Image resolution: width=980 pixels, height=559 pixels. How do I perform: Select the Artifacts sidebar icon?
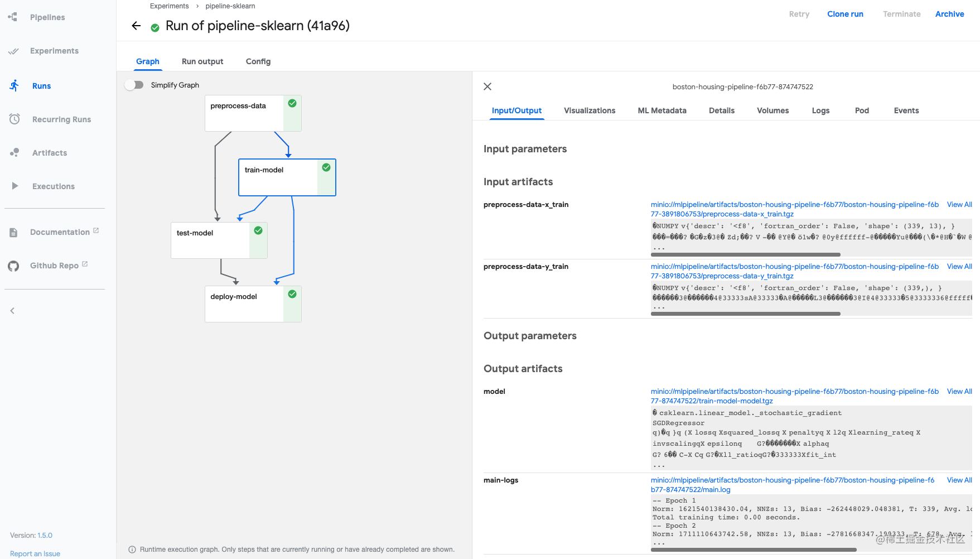13,152
